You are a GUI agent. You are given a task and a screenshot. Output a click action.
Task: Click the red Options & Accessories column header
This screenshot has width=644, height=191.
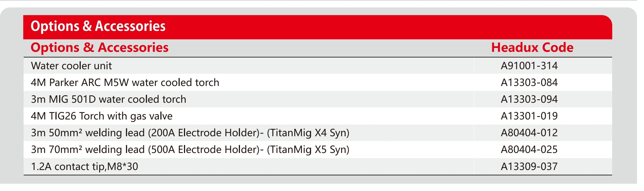[100, 47]
